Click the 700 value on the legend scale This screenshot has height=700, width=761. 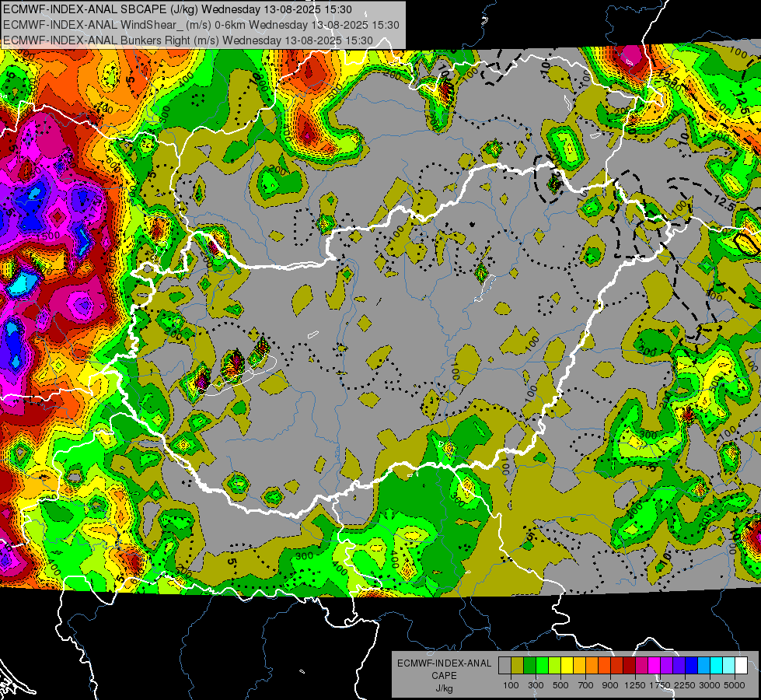pos(586,685)
